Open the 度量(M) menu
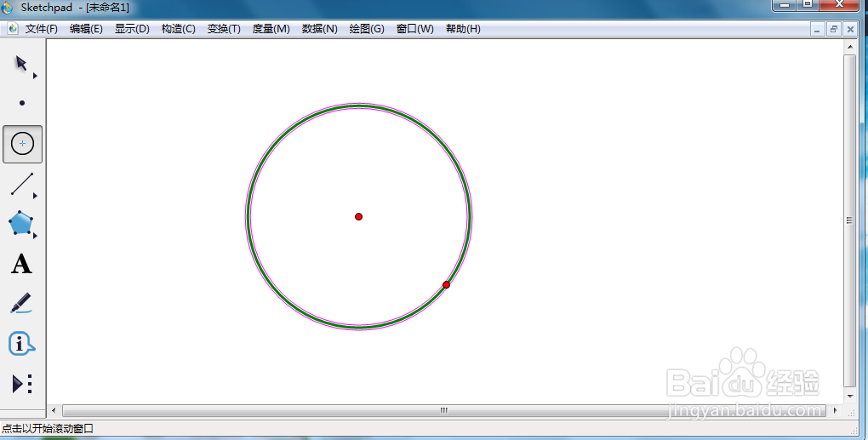868x440 pixels. [271, 29]
